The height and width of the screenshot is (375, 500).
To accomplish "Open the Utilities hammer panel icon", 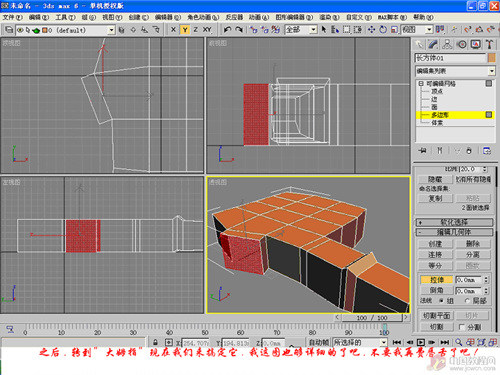I will tap(489, 44).
